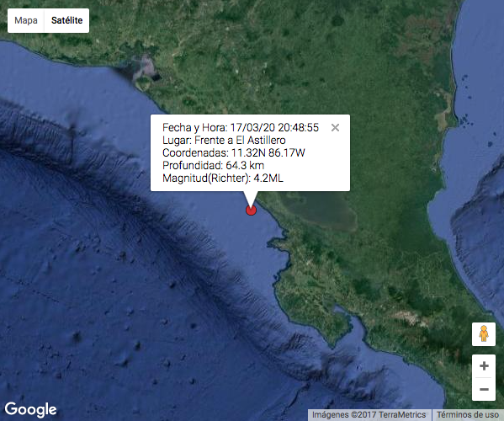Open the Términos de uso link
504x421 pixels.
pos(468,414)
